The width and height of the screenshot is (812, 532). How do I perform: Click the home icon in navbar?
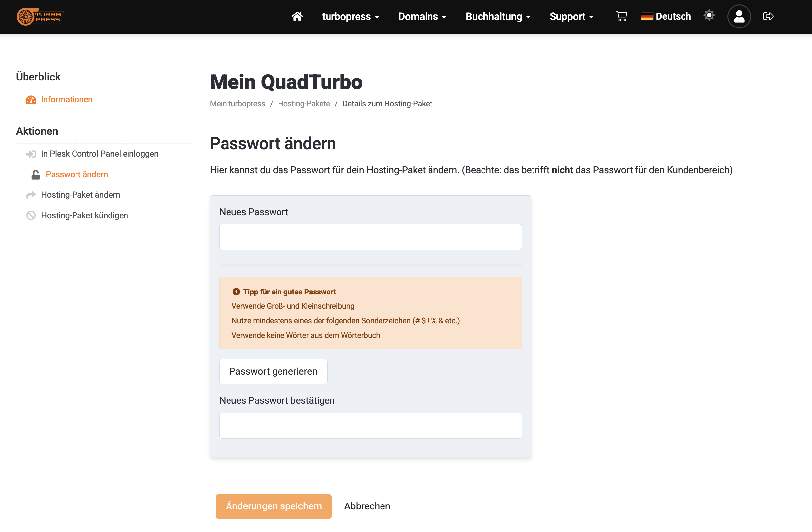297,16
